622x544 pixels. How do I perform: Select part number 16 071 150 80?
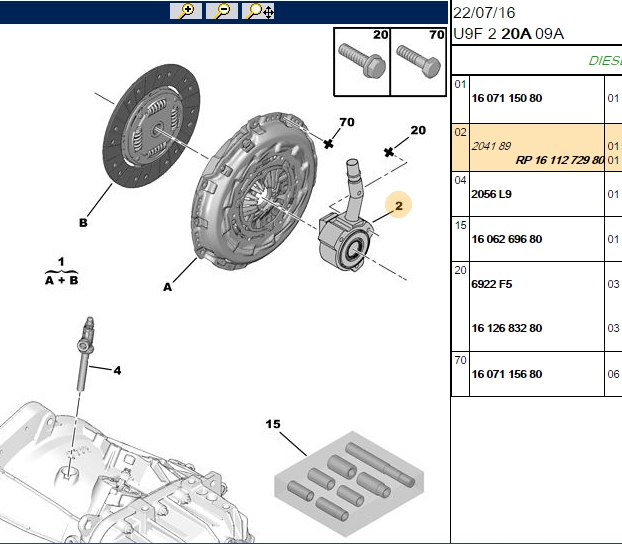click(507, 98)
